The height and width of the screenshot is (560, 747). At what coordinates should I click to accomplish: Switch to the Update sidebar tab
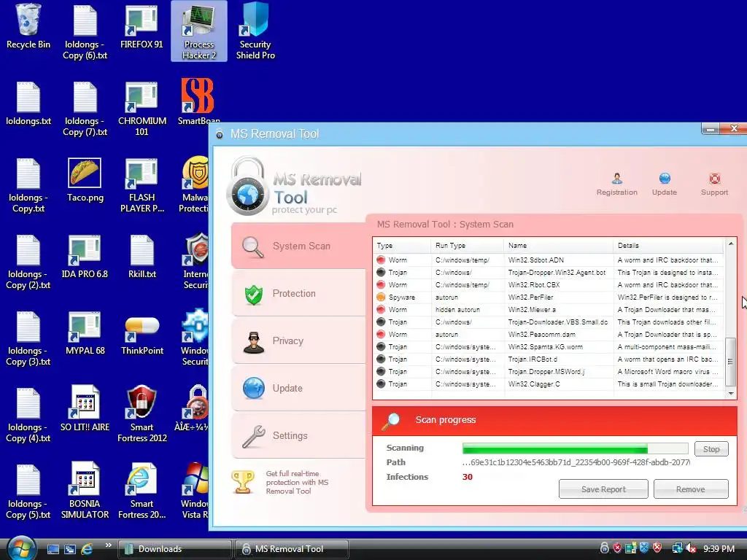pyautogui.click(x=299, y=388)
